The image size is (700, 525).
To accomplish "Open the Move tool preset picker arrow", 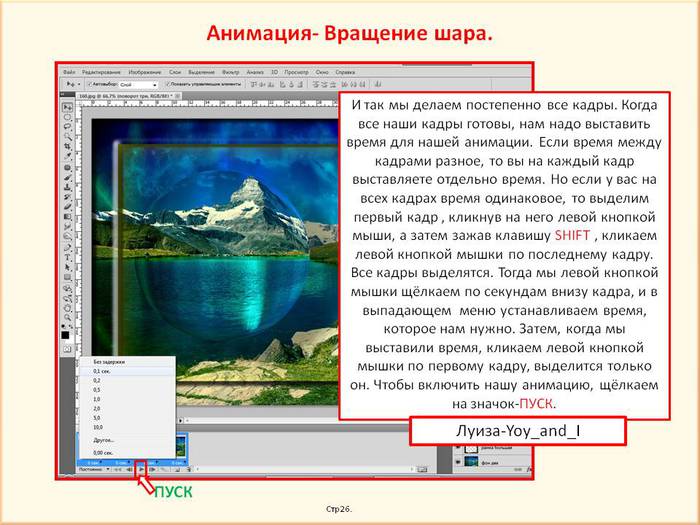I will coord(79,84).
